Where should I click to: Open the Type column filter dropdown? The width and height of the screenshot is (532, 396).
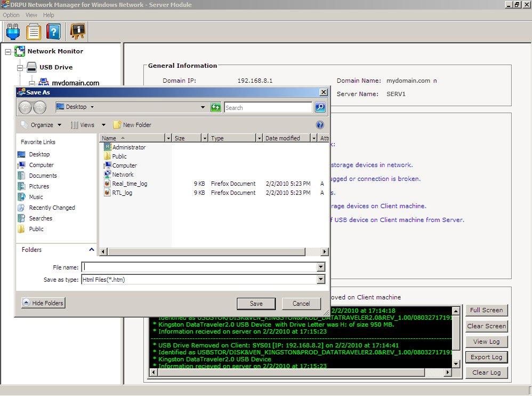point(259,138)
